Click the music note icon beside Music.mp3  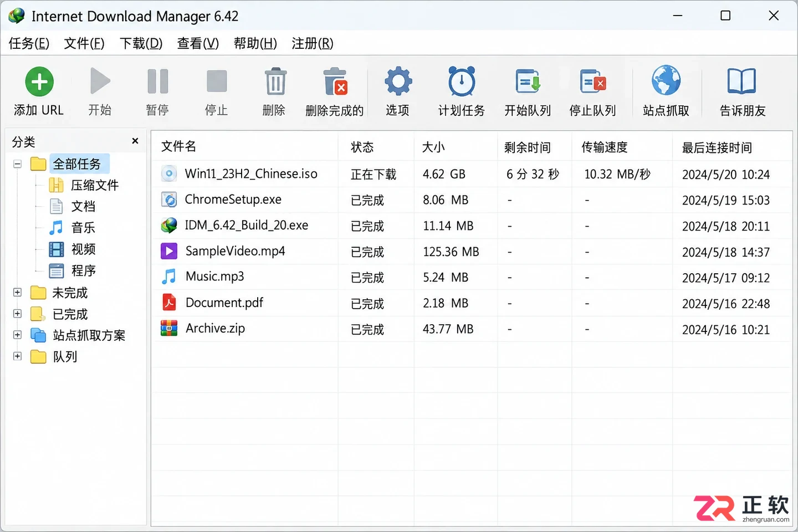tap(169, 277)
